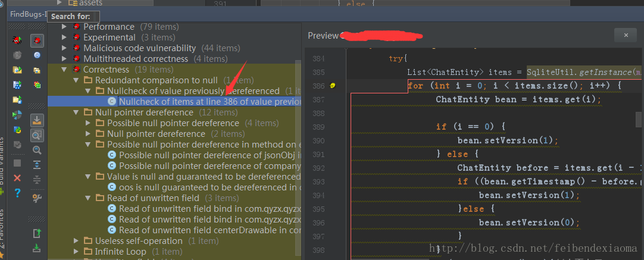Click the magnifier search icon

point(37,150)
